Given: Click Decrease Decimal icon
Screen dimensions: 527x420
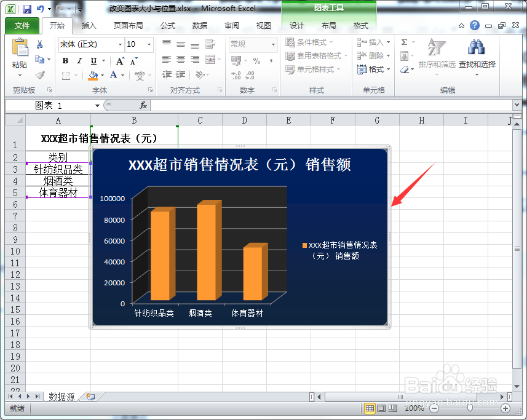Looking at the screenshot, I should 250,75.
